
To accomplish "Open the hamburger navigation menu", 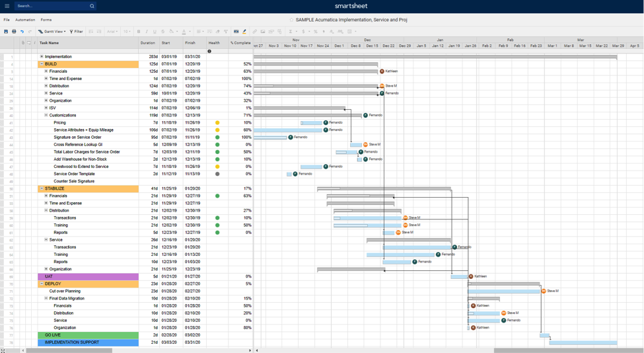I will click(7, 6).
